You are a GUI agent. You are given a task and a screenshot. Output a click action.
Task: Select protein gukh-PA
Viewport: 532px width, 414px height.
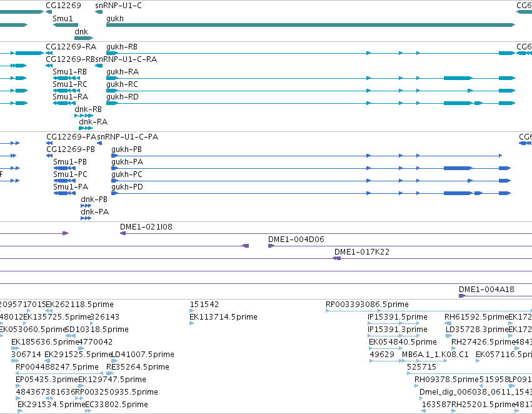(311, 168)
